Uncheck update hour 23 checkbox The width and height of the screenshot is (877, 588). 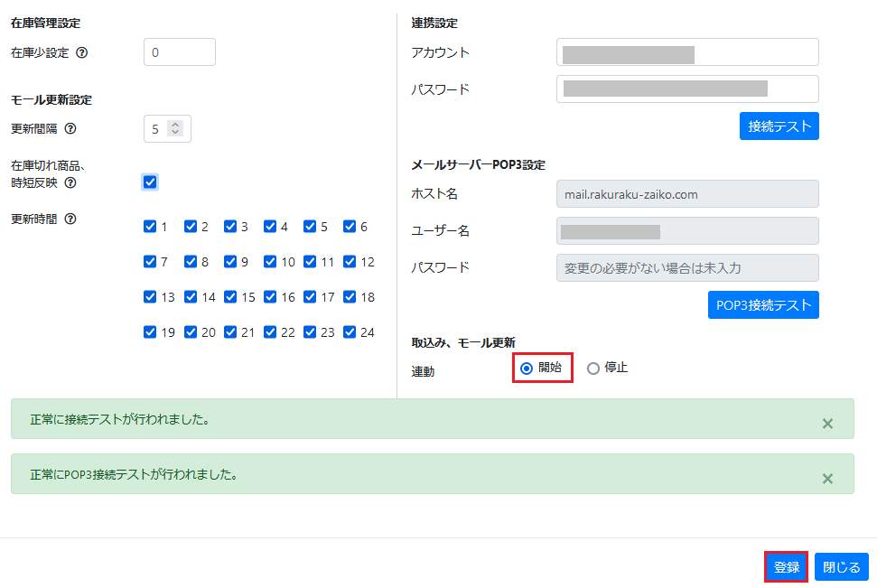coord(309,331)
